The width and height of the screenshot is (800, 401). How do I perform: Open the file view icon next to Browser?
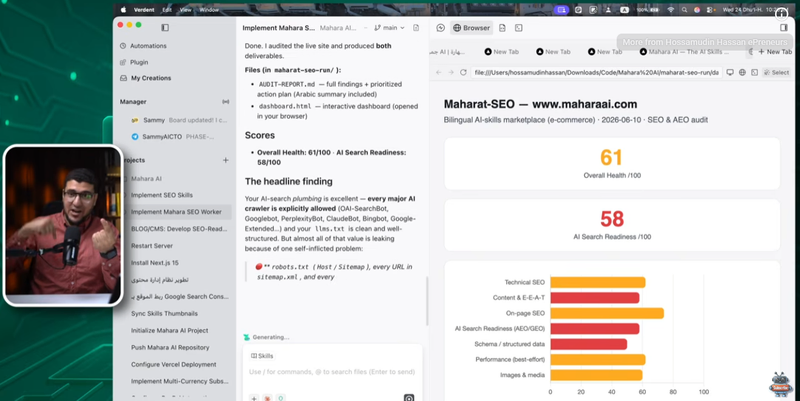tap(502, 28)
